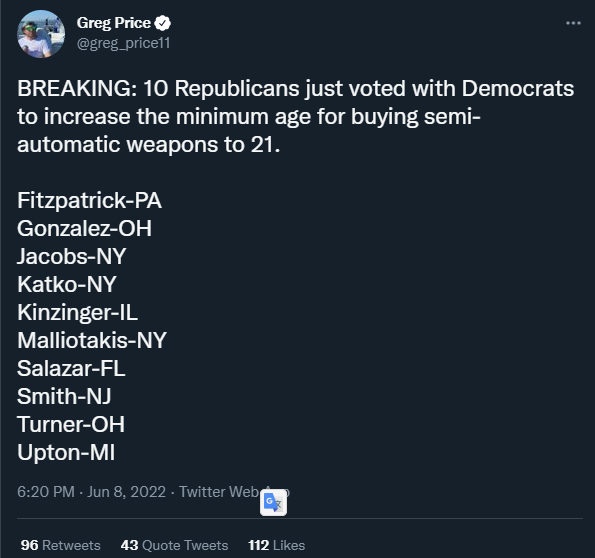
Task: Click the BREAKING headline text of tweet
Action: [x=295, y=116]
